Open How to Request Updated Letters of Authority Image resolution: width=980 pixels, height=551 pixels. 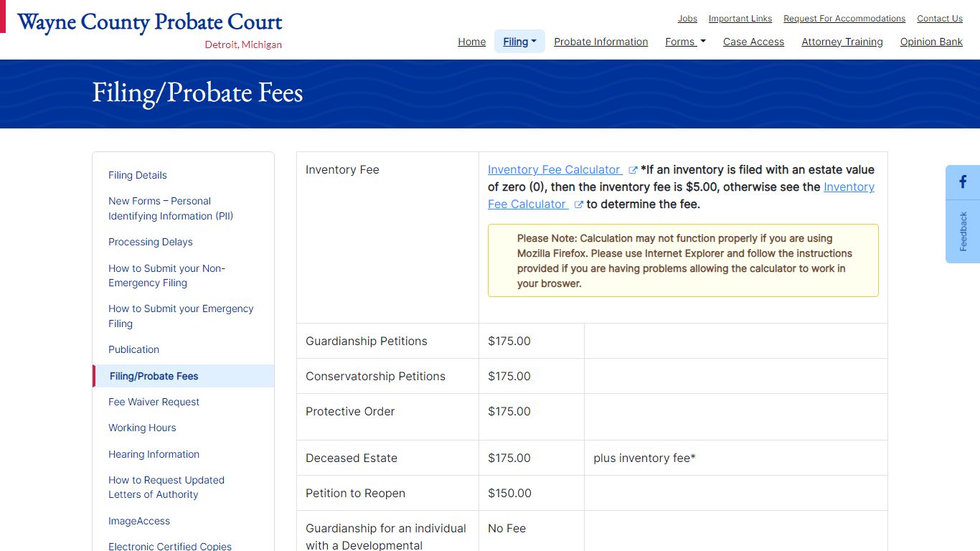166,487
